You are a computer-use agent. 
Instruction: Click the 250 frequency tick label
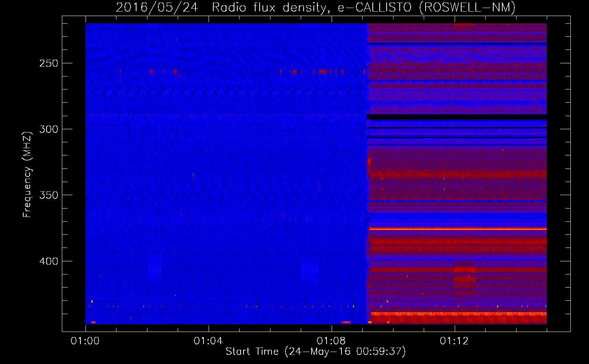click(x=49, y=63)
